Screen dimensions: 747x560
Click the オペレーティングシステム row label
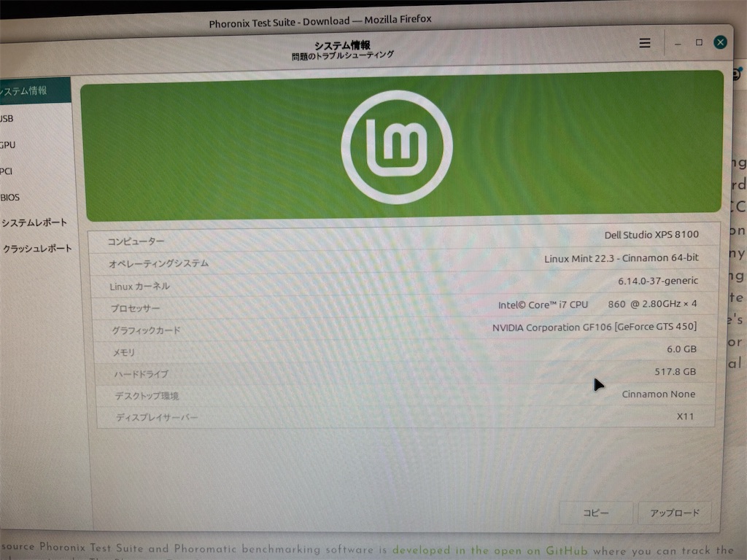tap(158, 263)
